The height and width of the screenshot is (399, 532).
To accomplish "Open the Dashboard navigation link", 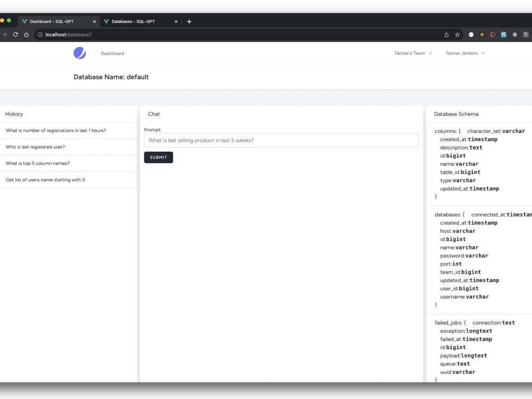I will 112,53.
